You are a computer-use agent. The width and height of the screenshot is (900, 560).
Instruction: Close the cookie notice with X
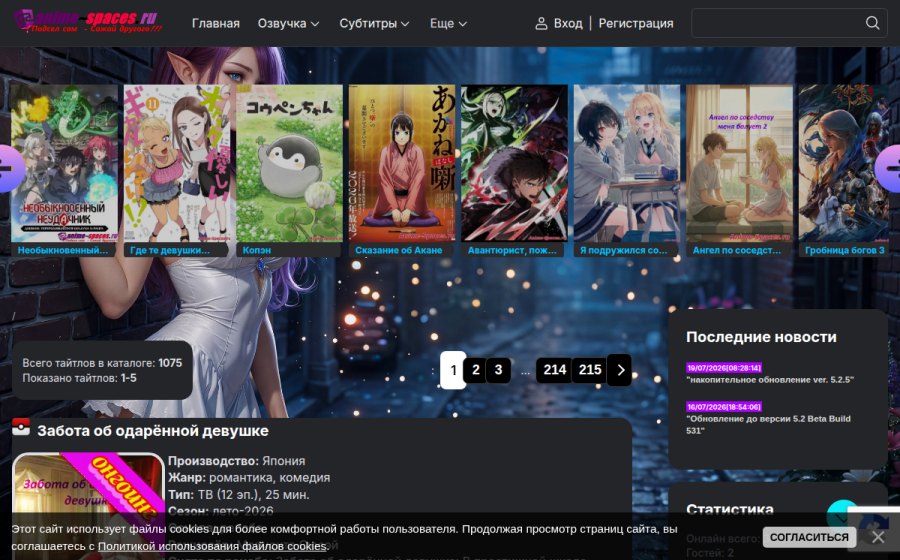pyautogui.click(x=878, y=537)
